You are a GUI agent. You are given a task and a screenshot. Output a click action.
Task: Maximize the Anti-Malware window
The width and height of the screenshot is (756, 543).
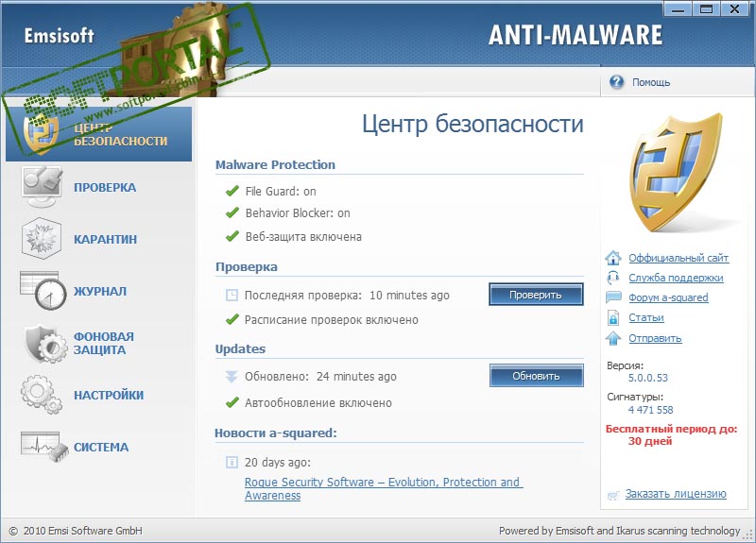point(706,8)
